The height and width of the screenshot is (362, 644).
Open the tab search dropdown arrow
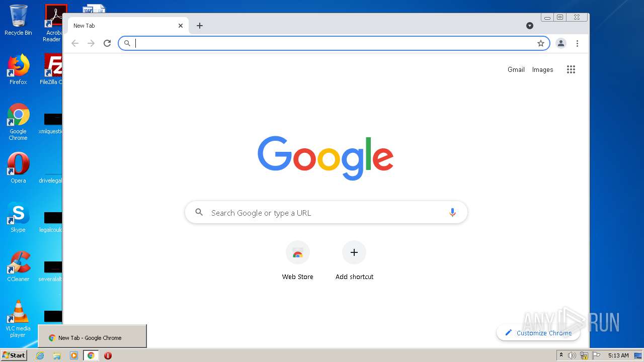[x=530, y=26]
